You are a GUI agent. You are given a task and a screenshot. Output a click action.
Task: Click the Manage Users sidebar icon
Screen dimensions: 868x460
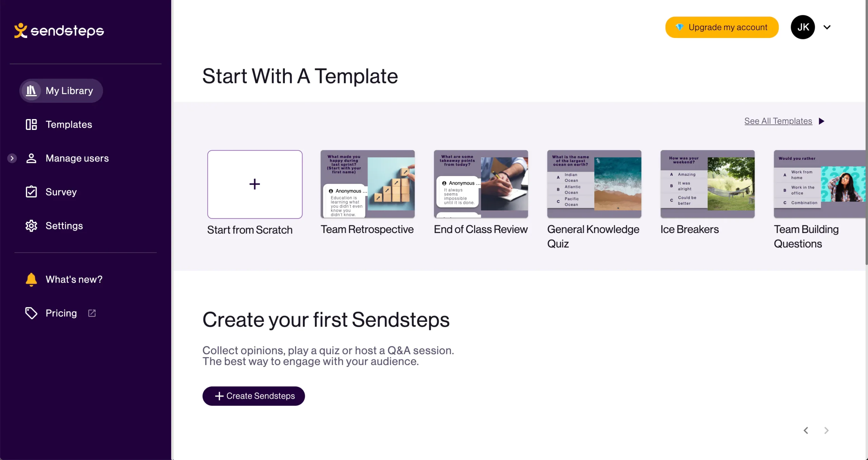(x=31, y=158)
